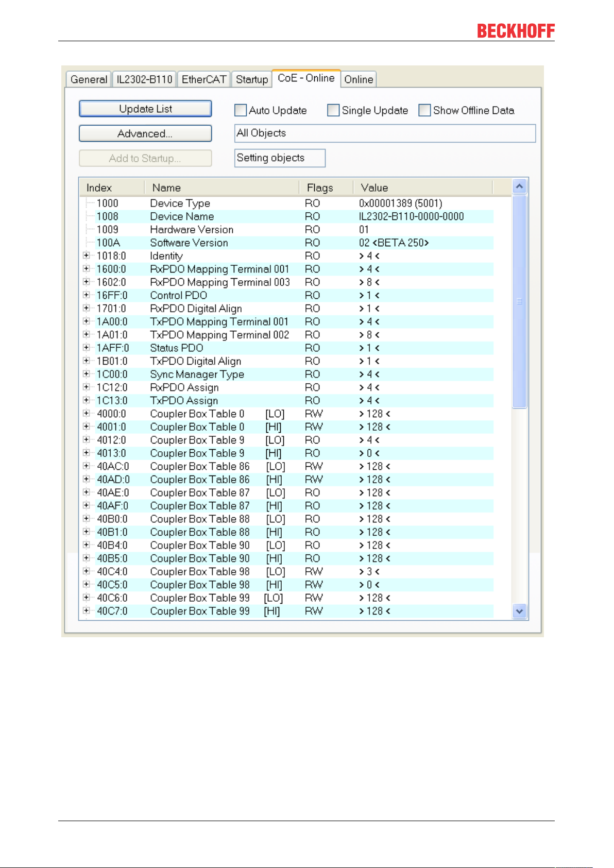Expand the 1C12:0 RxPDO Assign node
The height and width of the screenshot is (868, 614).
(x=86, y=387)
